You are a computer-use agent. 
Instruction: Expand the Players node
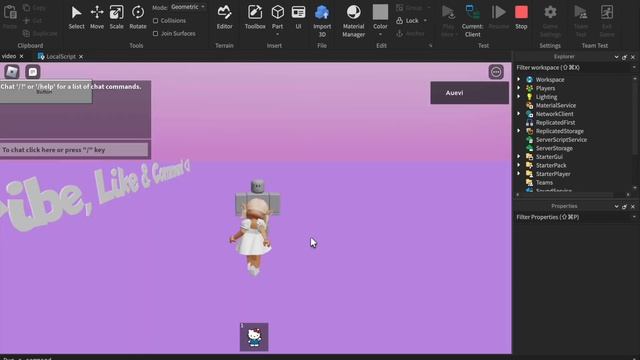pyautogui.click(x=519, y=88)
